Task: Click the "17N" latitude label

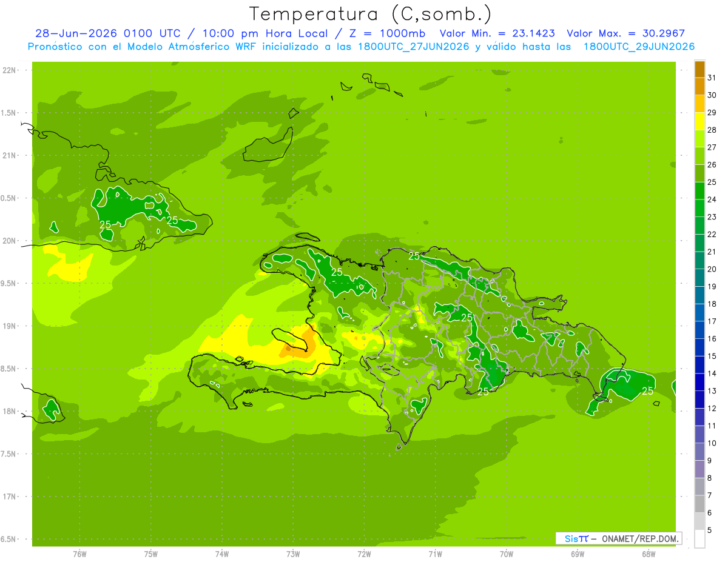Action: click(x=10, y=497)
